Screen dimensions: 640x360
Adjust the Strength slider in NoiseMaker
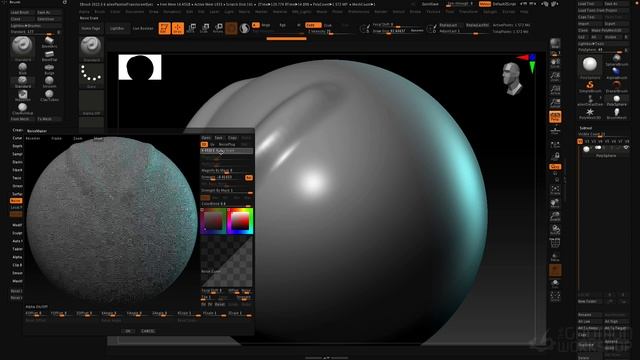click(222, 177)
